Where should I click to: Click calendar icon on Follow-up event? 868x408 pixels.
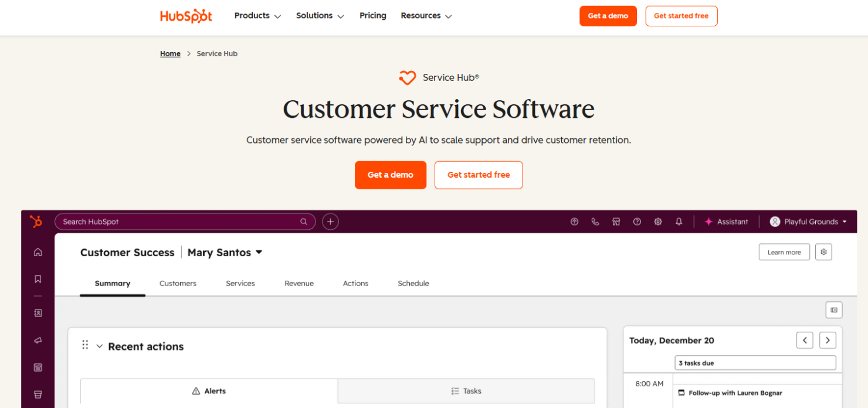coord(681,393)
